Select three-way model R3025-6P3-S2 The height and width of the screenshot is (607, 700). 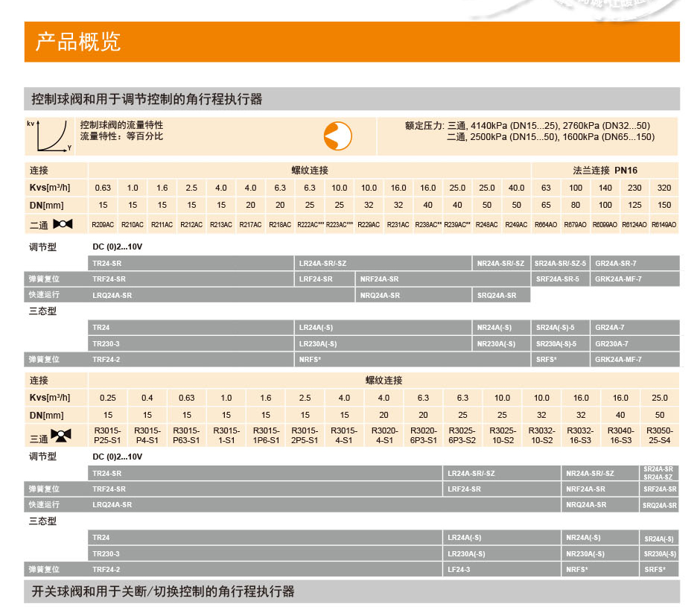(462, 436)
